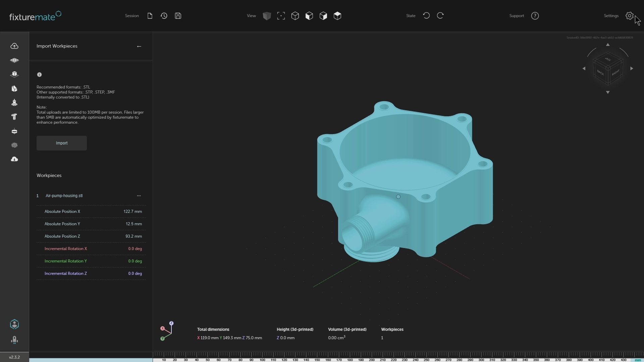Undo the last state change
The image size is (644, 362).
(426, 15)
